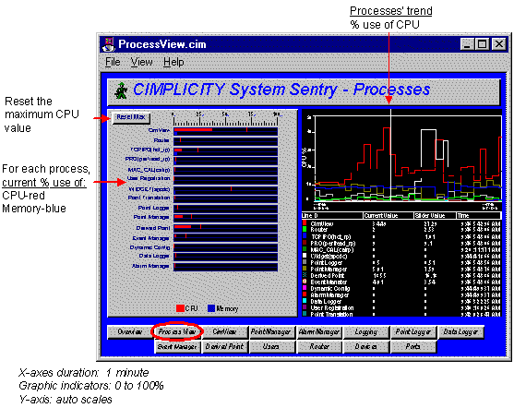Select the CimView row in trend legend
This screenshot has width=514, height=420.
(401, 223)
